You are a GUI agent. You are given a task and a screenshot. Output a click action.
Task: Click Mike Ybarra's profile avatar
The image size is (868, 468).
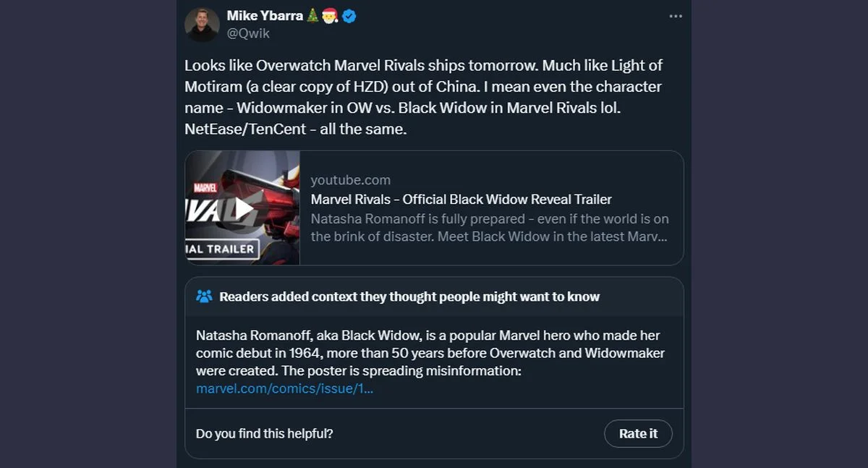coord(202,25)
